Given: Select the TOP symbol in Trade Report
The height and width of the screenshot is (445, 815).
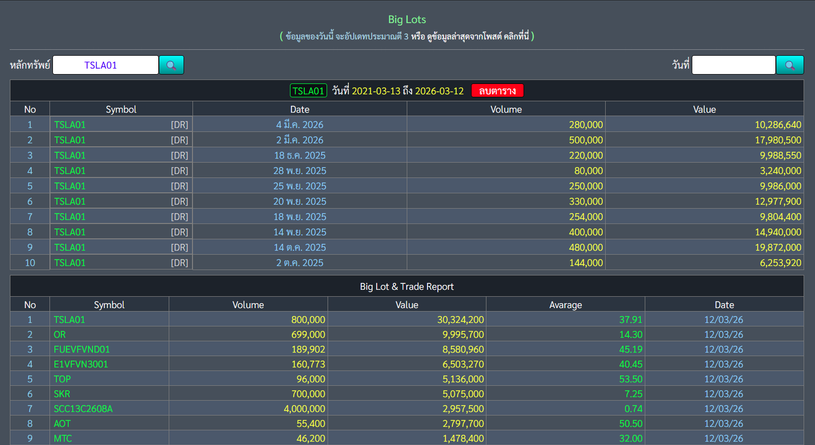Looking at the screenshot, I should 63,380.
